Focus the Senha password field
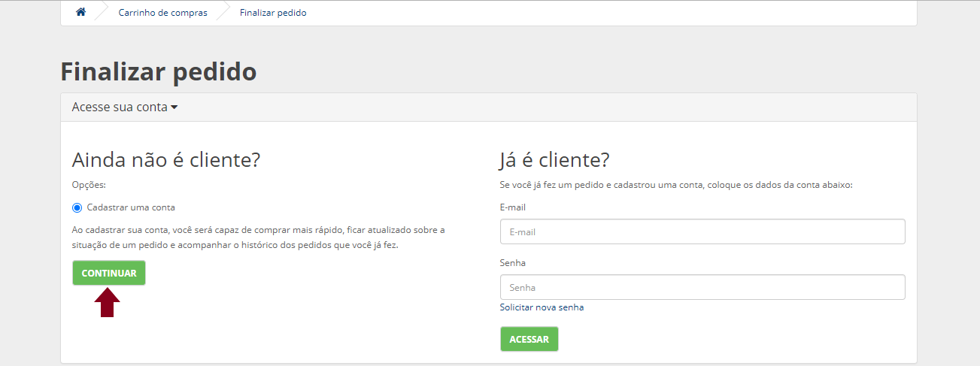Screen dimensions: 980x366 pyautogui.click(x=702, y=288)
